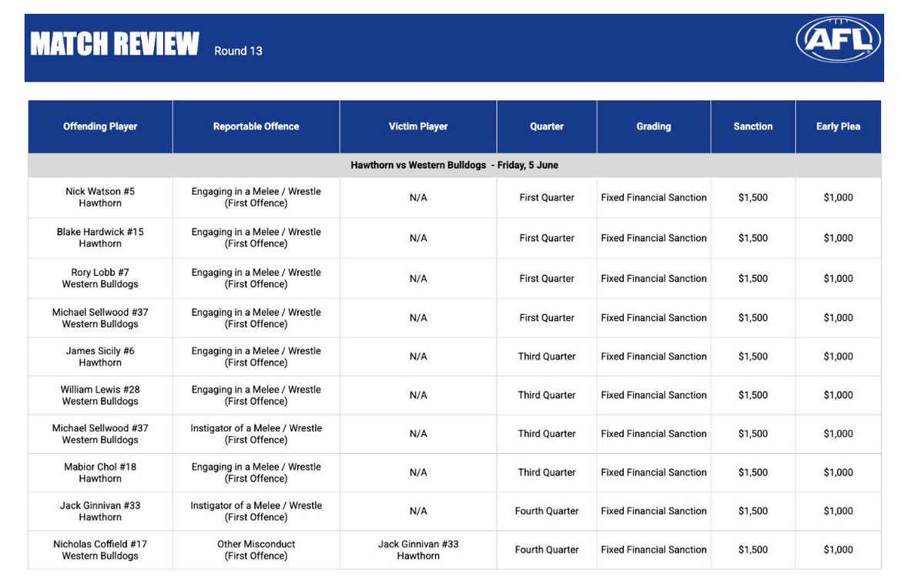Click the AFL logo in the banner
924x584 pixels.
coord(839,39)
